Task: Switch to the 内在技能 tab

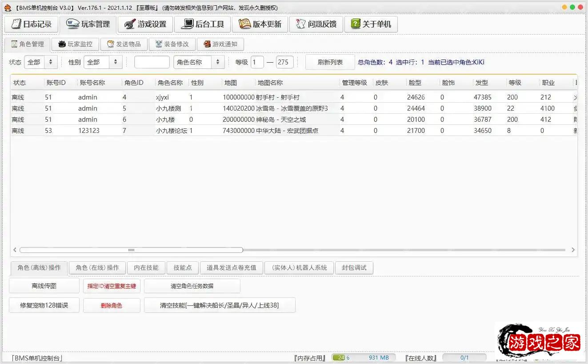Action: (146, 268)
